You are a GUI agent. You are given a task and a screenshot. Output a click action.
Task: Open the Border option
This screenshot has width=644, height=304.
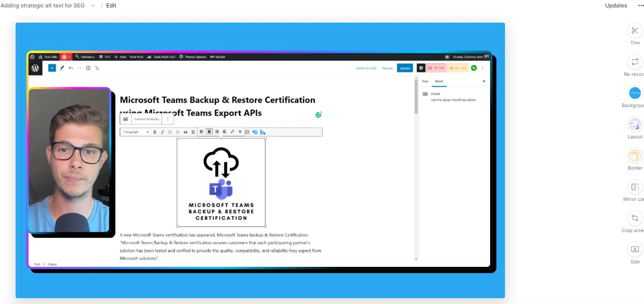point(635,156)
